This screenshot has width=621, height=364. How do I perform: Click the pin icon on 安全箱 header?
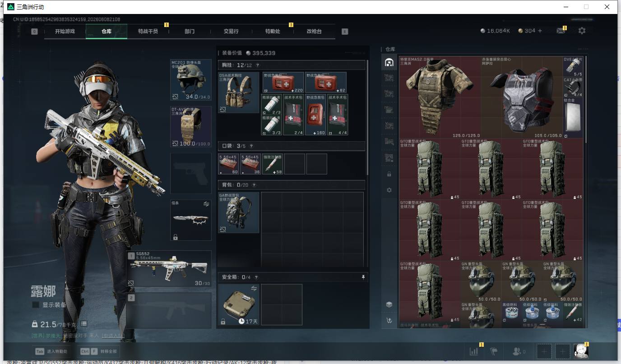pos(363,277)
